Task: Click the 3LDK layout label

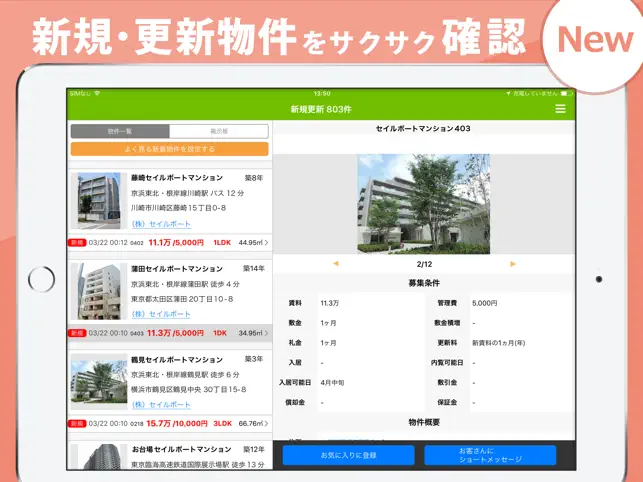Action: (x=222, y=424)
